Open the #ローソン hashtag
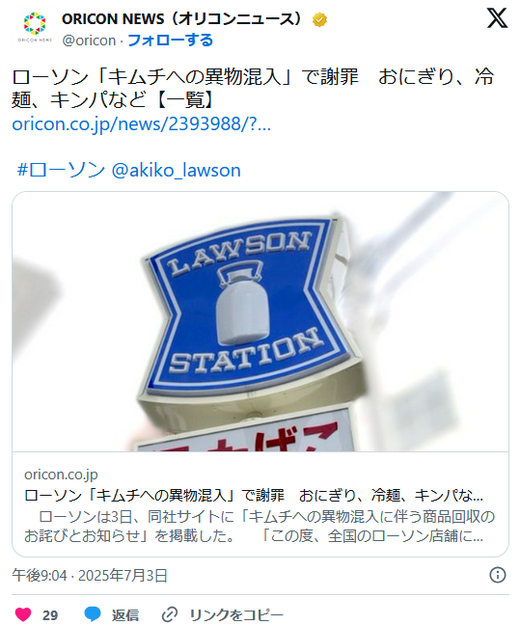 pyautogui.click(x=61, y=170)
